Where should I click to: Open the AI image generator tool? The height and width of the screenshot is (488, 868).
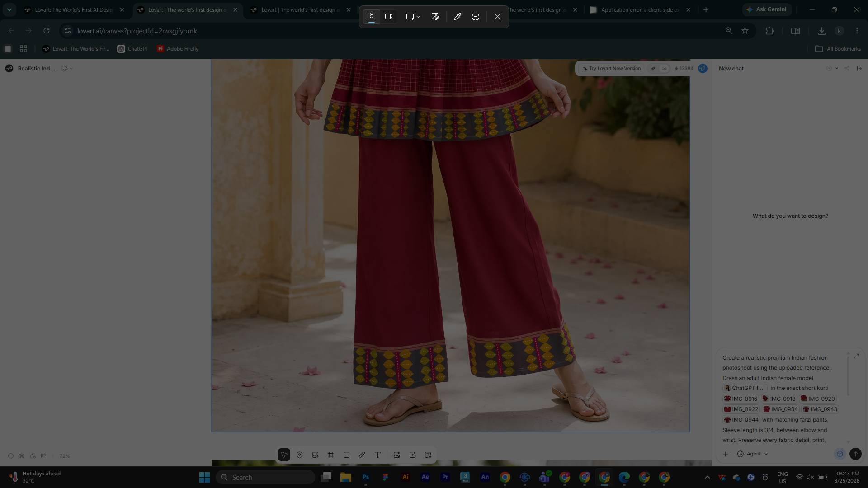pos(396,455)
